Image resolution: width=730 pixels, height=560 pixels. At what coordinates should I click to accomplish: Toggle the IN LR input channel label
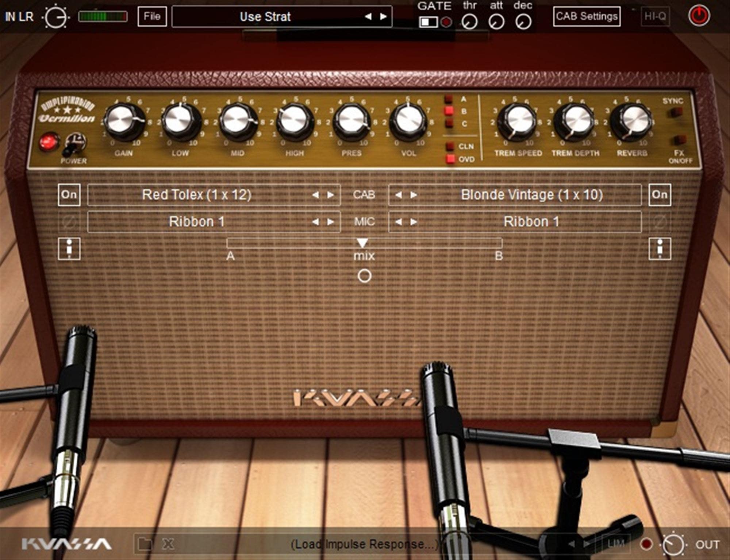coord(19,17)
